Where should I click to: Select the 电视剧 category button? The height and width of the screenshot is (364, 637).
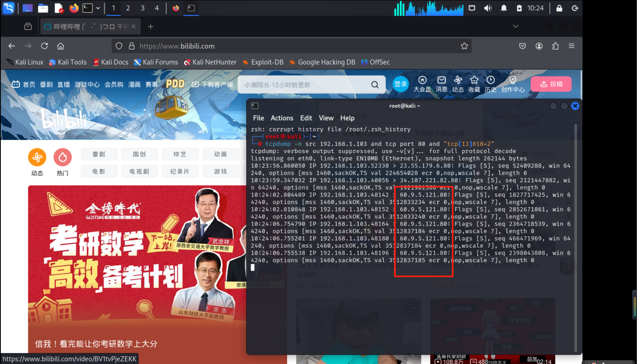(139, 171)
